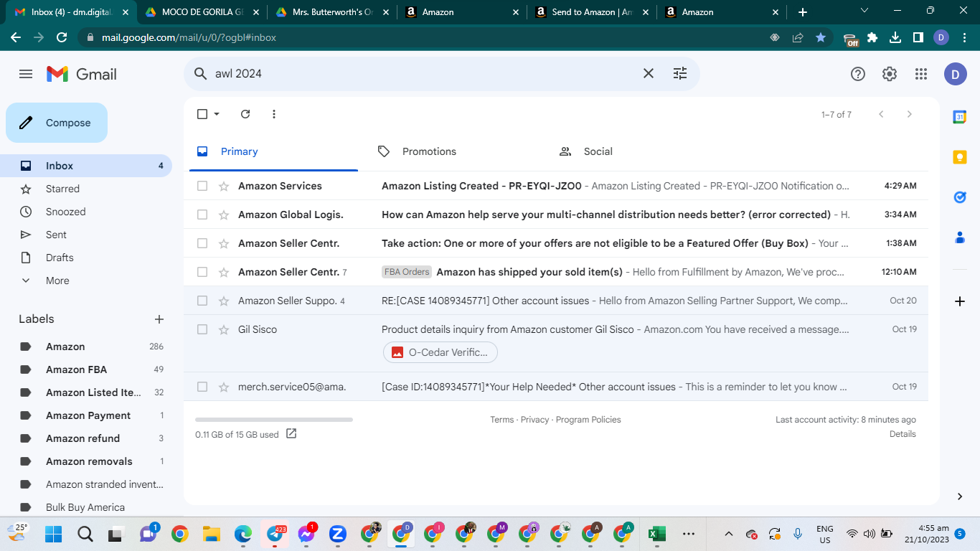
Task: Open Google Calendar side panel icon
Action: point(960,117)
